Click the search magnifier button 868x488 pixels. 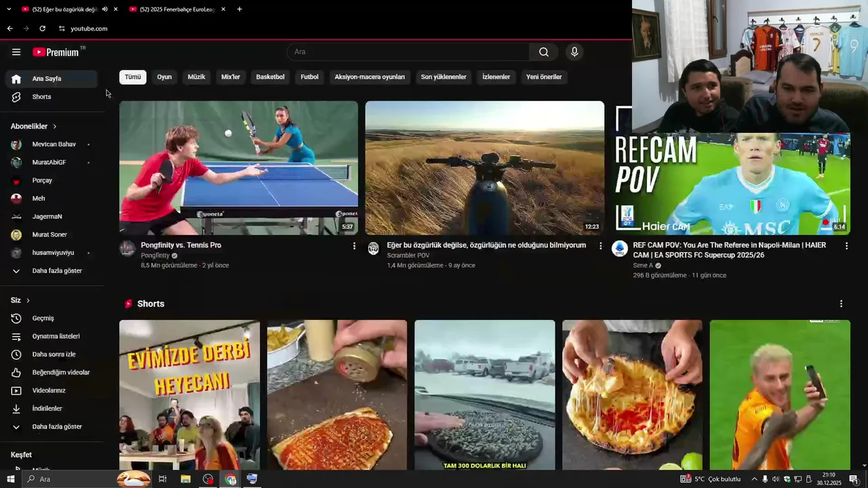(544, 52)
